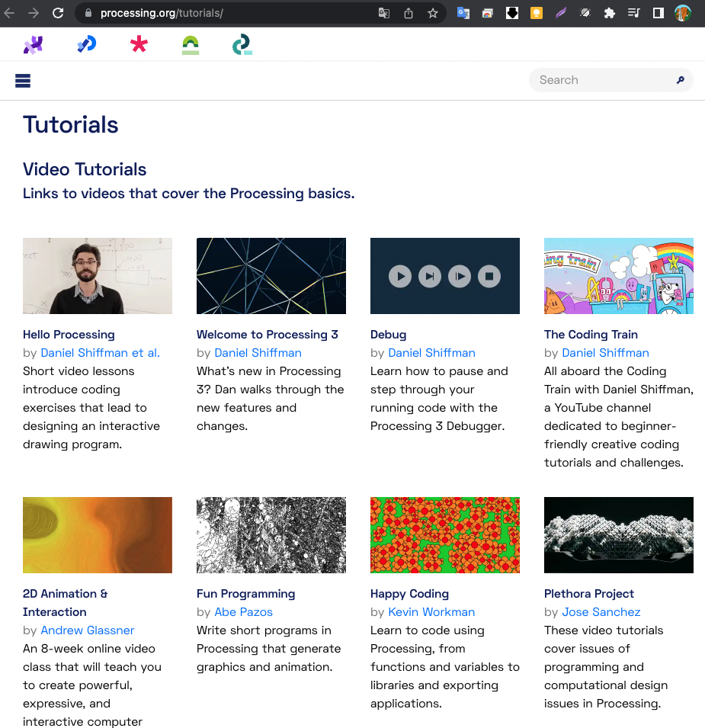705x728 pixels.
Task: Click the Tutorials page heading
Action: click(71, 124)
